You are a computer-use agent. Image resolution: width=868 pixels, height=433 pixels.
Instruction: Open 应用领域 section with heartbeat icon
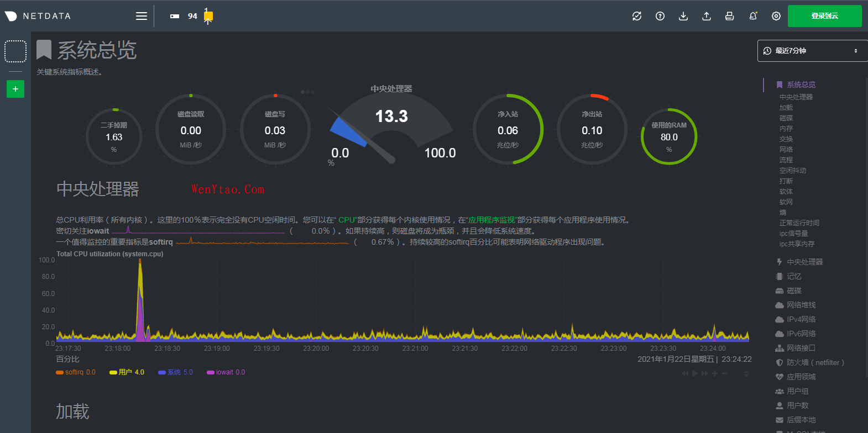pos(796,377)
